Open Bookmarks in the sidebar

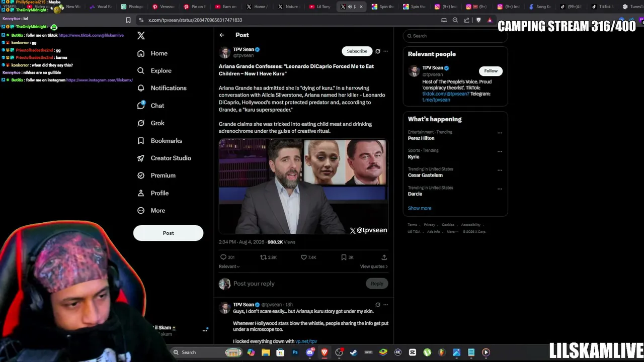click(x=159, y=141)
